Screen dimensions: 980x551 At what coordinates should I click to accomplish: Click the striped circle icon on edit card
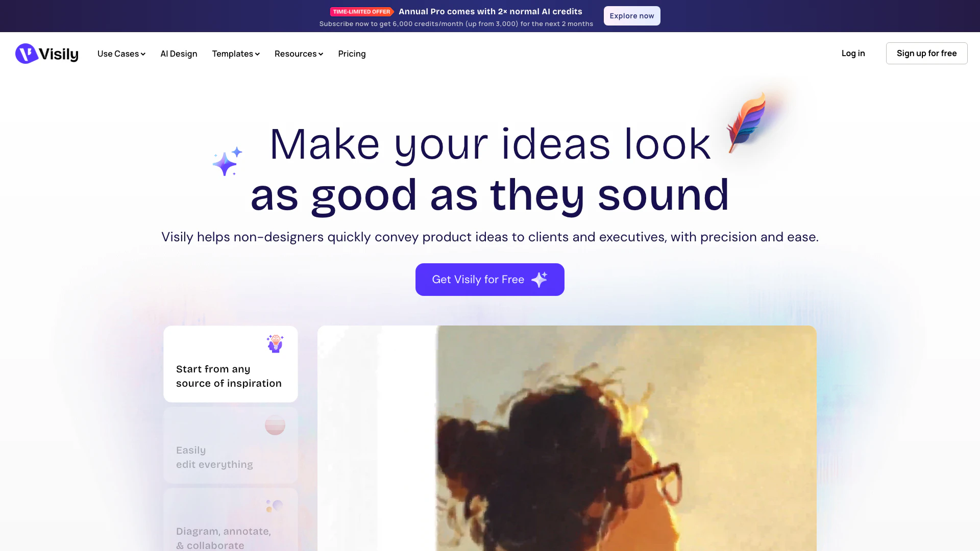pyautogui.click(x=275, y=424)
